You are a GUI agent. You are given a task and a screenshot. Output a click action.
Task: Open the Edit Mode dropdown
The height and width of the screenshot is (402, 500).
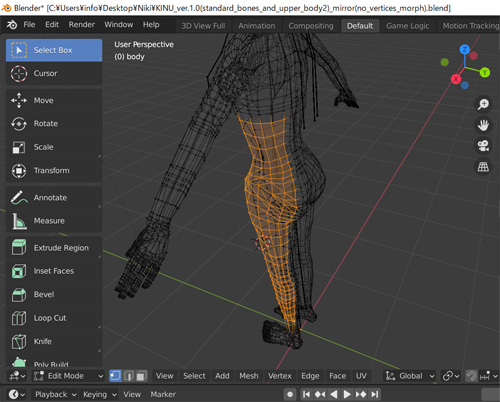click(68, 376)
